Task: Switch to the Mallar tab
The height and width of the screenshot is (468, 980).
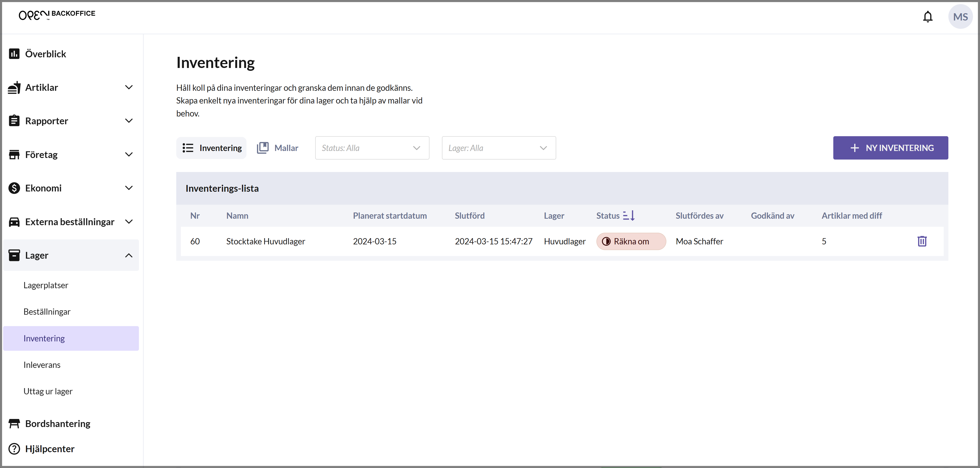Action: (x=278, y=148)
